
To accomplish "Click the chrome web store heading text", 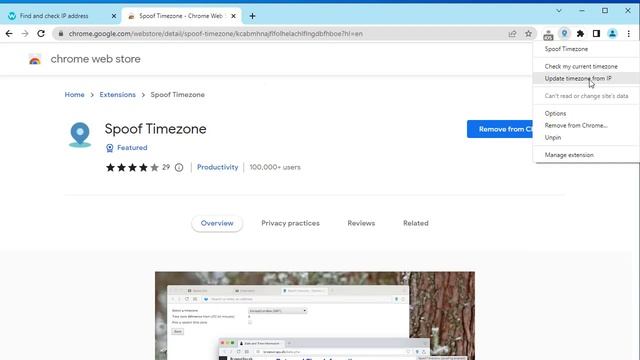I will 96,59.
